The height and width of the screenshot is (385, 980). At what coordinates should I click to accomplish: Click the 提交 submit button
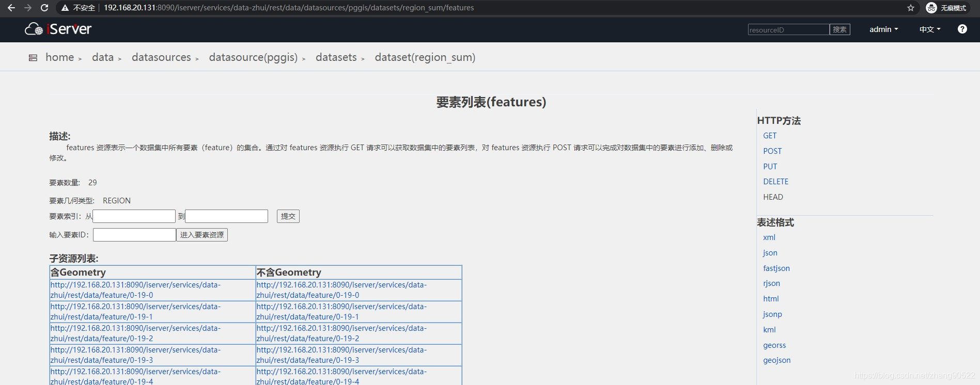coord(288,216)
